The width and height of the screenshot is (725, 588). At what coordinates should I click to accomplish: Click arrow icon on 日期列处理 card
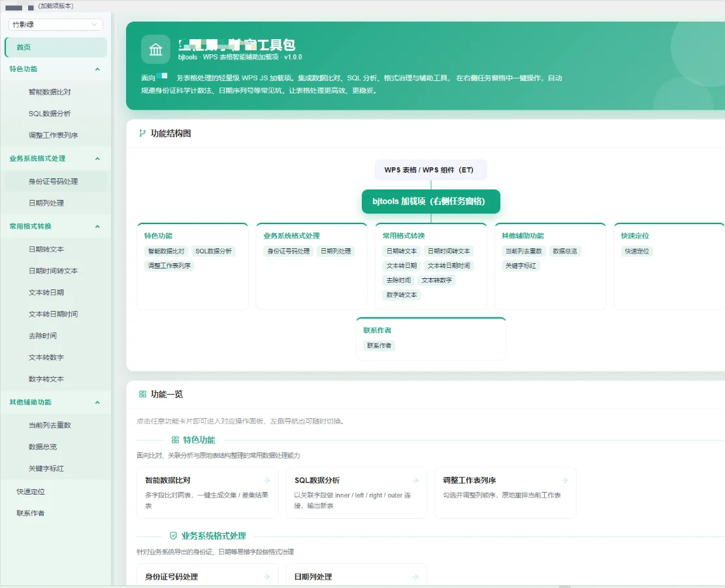[415, 577]
